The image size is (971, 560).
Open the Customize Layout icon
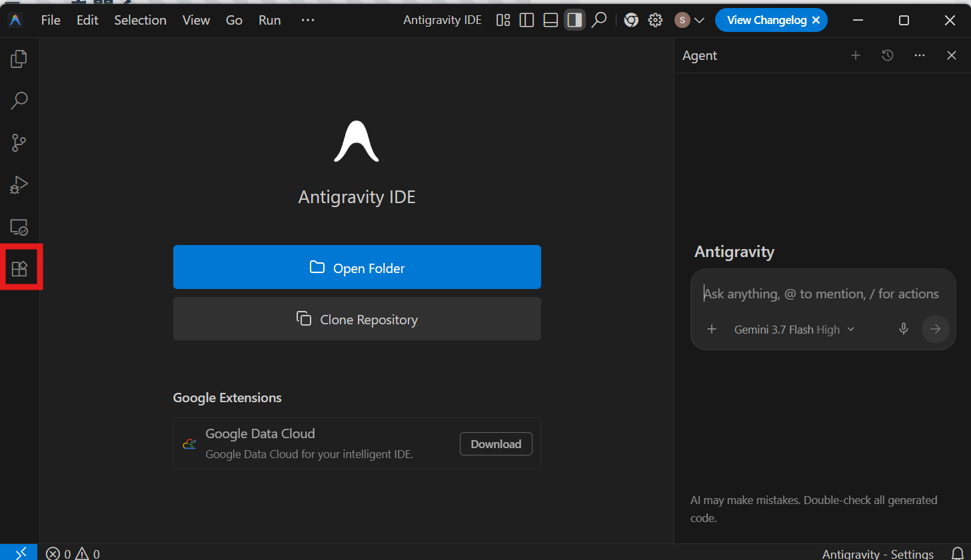click(503, 20)
